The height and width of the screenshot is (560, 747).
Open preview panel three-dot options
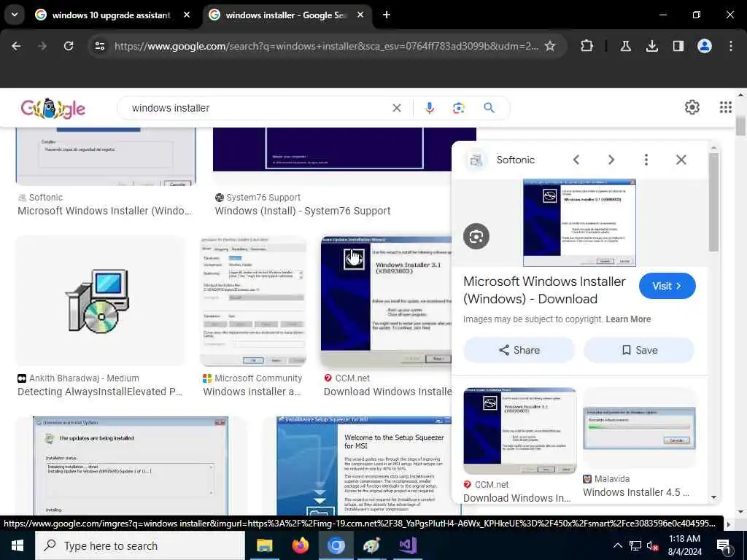[x=646, y=160]
